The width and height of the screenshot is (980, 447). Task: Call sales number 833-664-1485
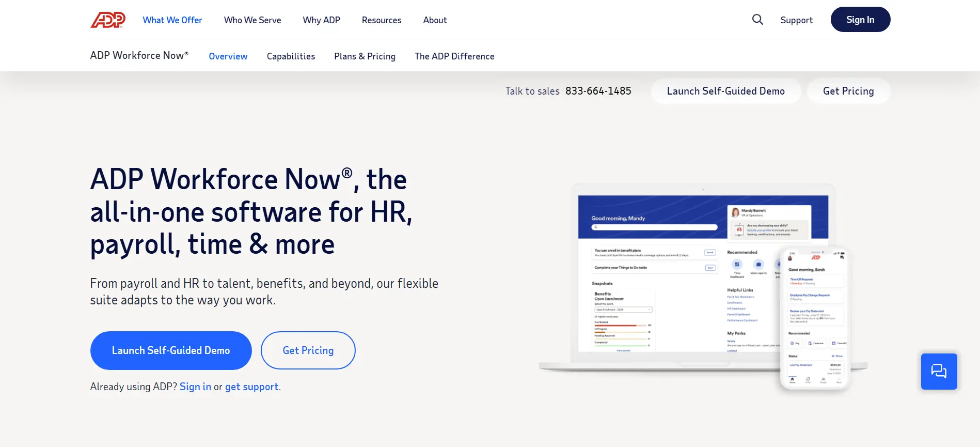pos(598,91)
